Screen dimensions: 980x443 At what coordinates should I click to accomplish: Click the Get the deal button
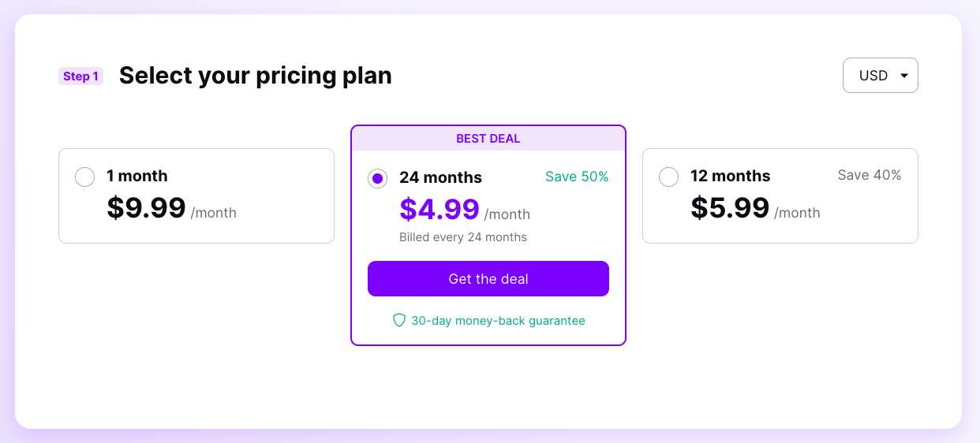[x=488, y=279]
